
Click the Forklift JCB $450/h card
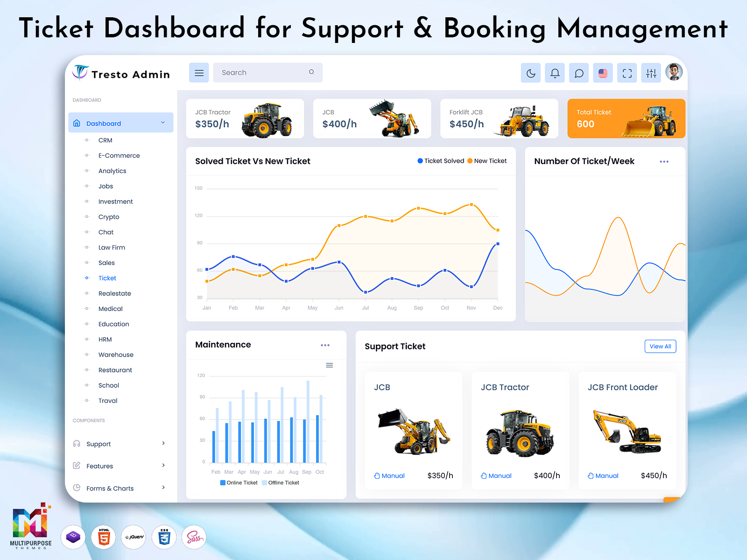pyautogui.click(x=499, y=119)
